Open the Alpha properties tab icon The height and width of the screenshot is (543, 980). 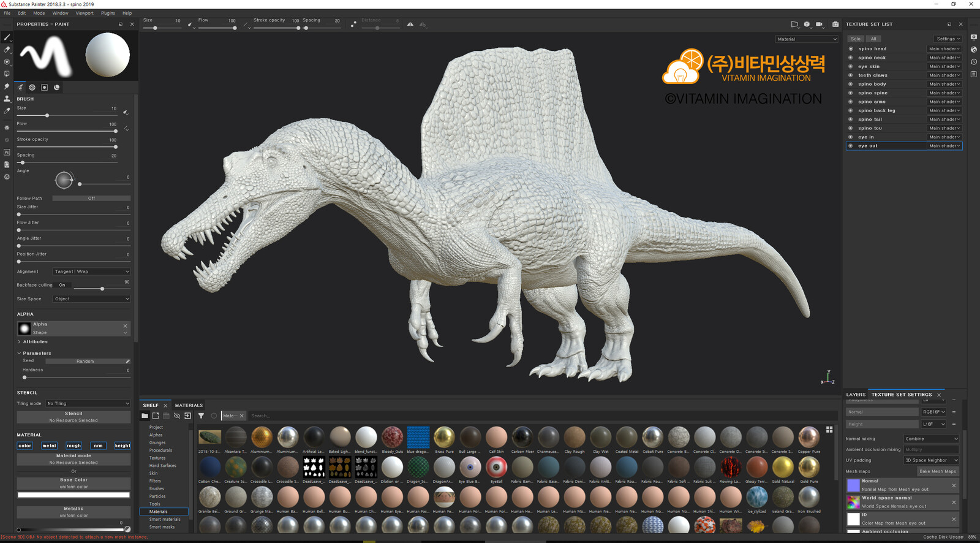click(32, 88)
